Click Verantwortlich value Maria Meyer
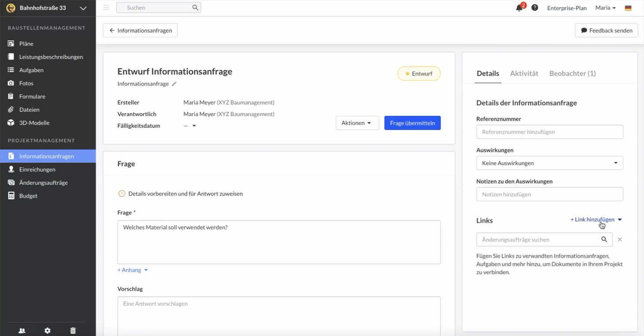The image size is (644, 336). pyautogui.click(x=229, y=114)
